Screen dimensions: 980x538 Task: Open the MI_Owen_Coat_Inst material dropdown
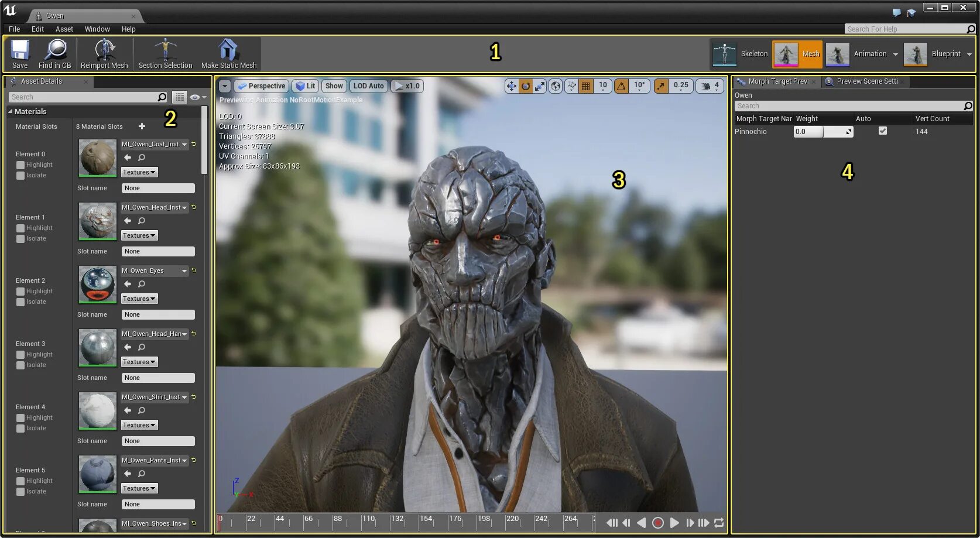[184, 145]
